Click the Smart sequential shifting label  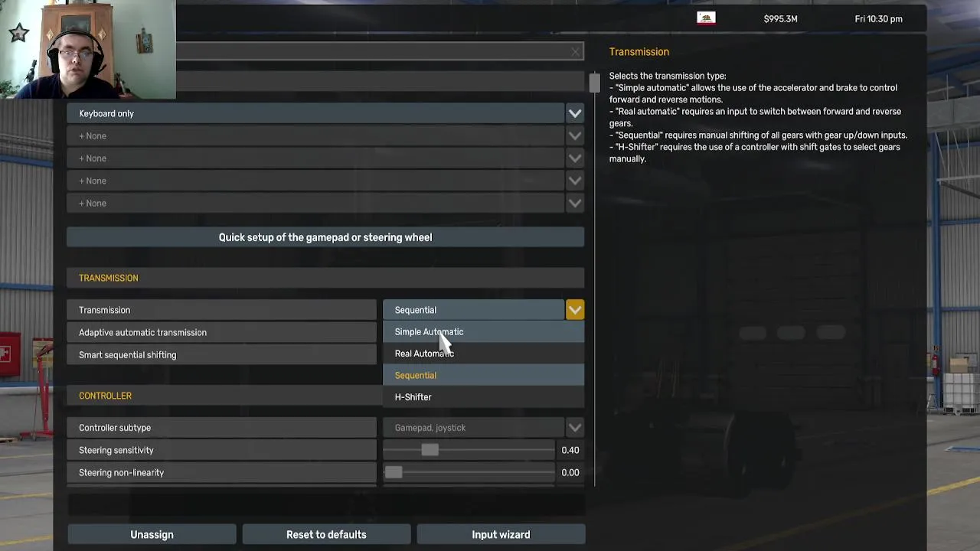click(127, 355)
